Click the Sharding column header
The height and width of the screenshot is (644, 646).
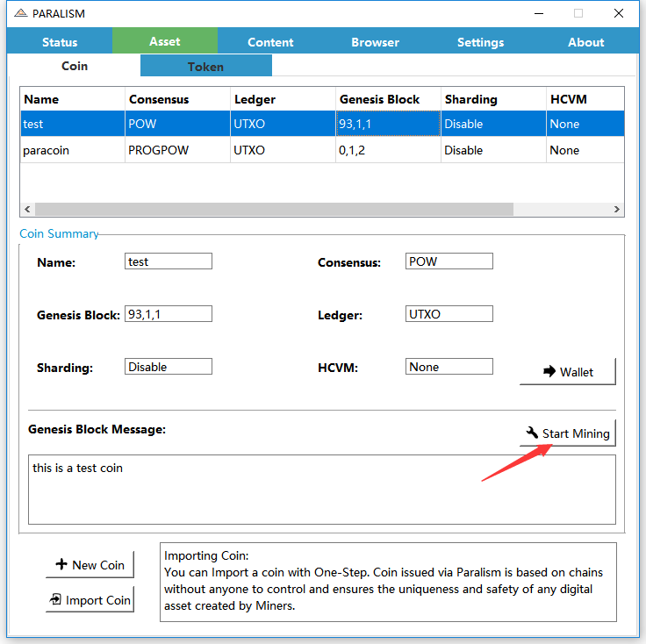point(493,99)
